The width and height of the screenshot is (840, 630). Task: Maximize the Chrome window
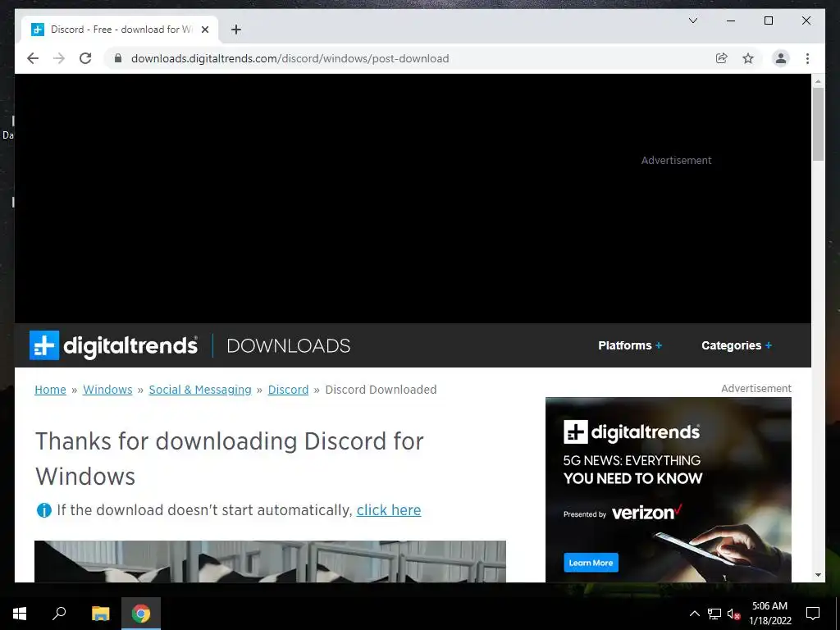tap(768, 21)
